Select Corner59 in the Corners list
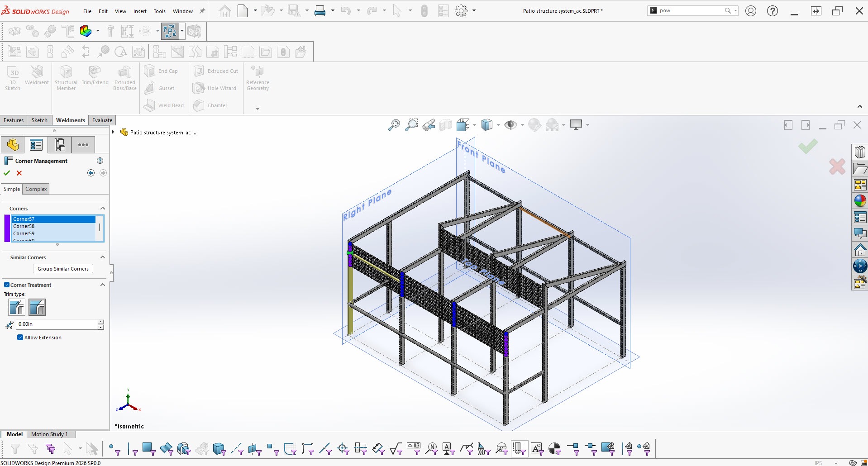Viewport: 868px width, 466px height. (24, 233)
